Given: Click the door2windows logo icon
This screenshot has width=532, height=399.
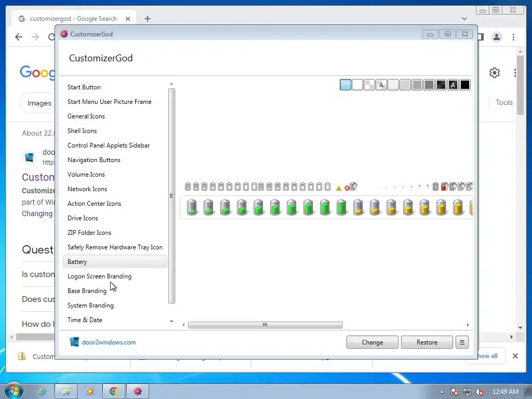Looking at the screenshot, I should point(74,342).
